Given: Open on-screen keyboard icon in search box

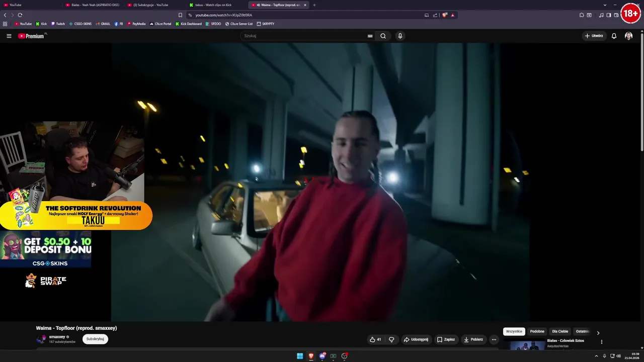Looking at the screenshot, I should click(x=370, y=36).
